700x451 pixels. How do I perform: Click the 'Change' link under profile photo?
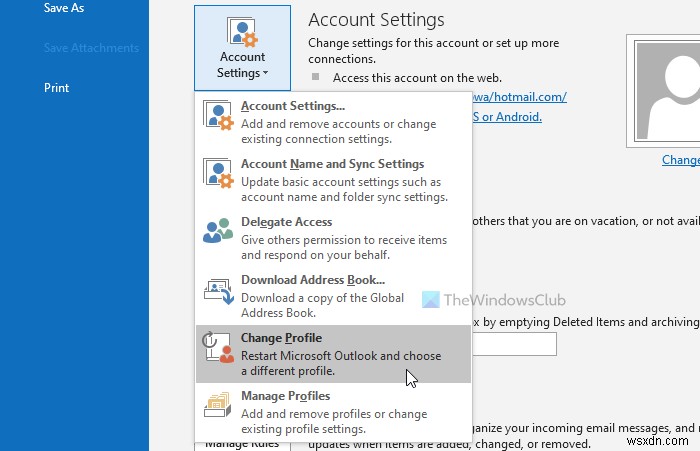tap(681, 160)
